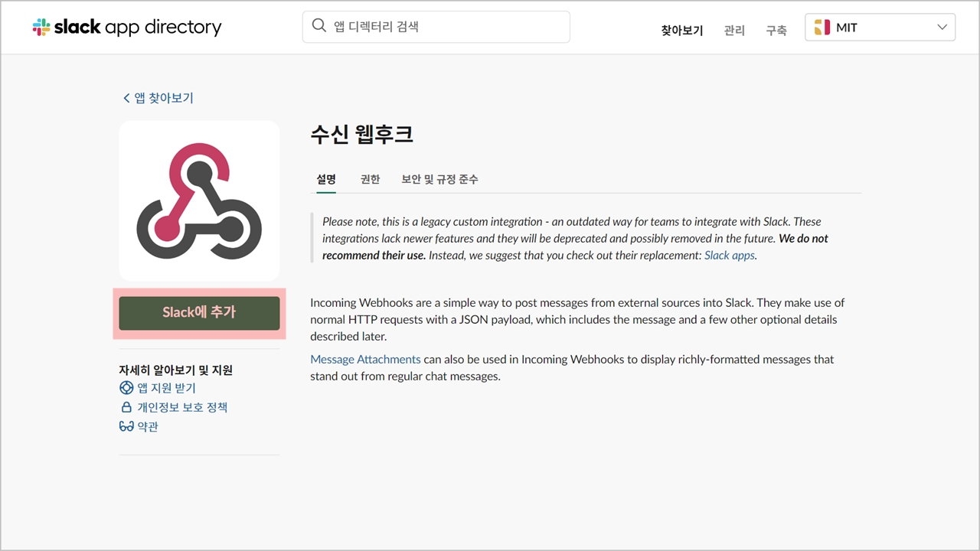Switch to the 보안 및 규정 준수 tab
This screenshot has height=551, width=980.
[439, 179]
